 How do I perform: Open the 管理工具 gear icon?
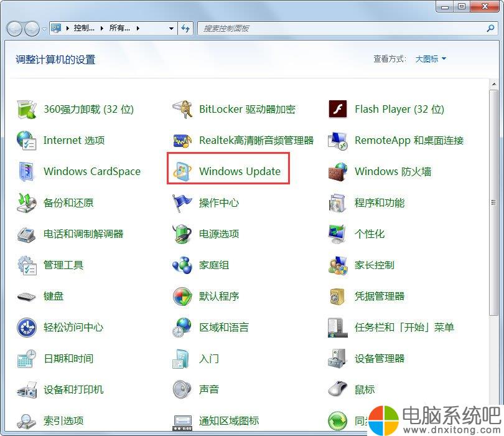(x=26, y=265)
